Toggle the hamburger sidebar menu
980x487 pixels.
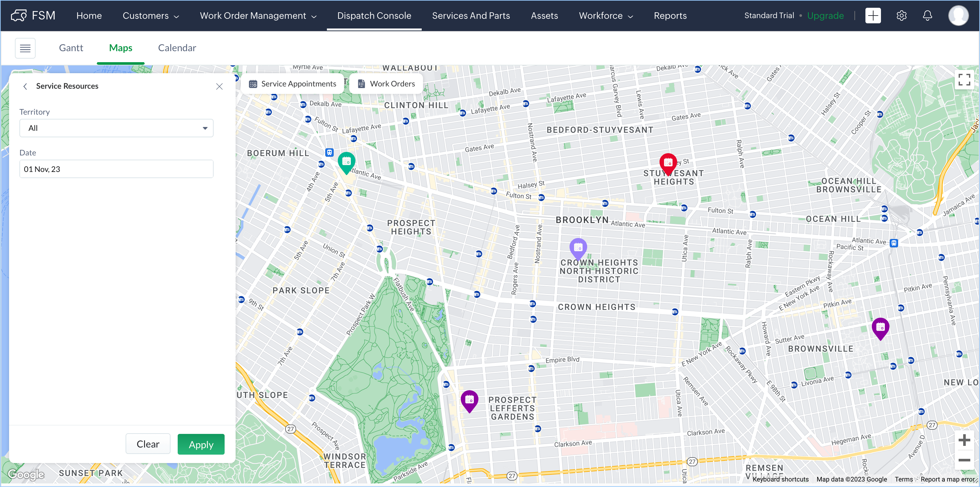tap(25, 48)
